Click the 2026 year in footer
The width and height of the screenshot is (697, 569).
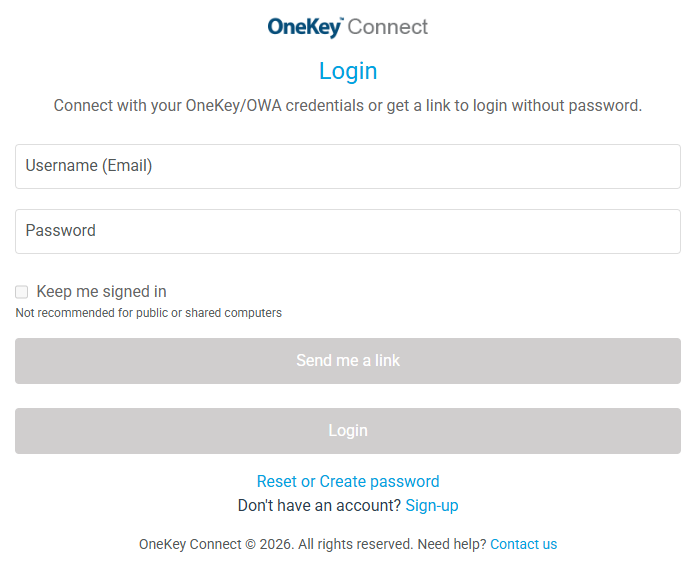point(276,544)
